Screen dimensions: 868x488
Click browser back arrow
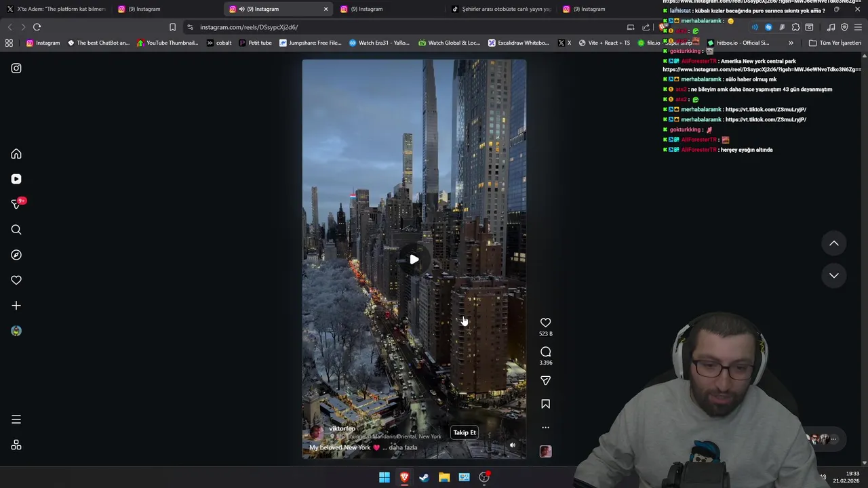[x=9, y=27]
